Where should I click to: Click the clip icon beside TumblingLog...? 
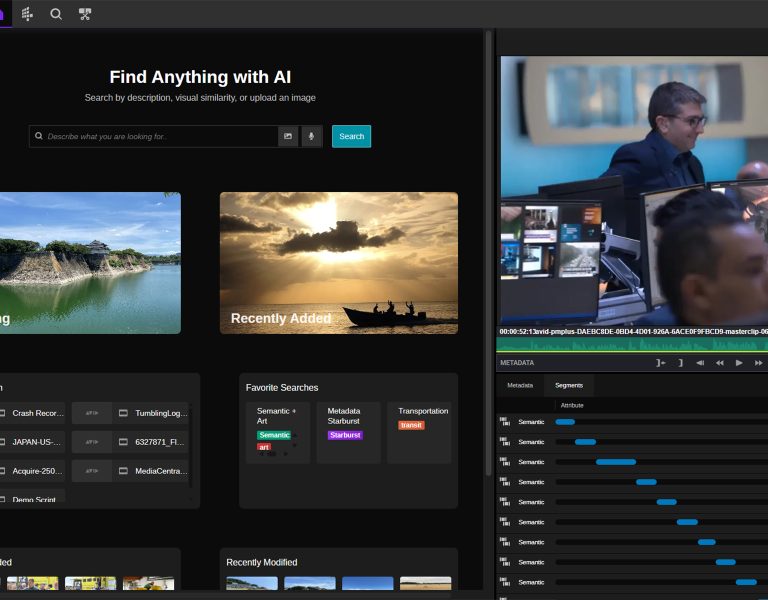coord(123,413)
